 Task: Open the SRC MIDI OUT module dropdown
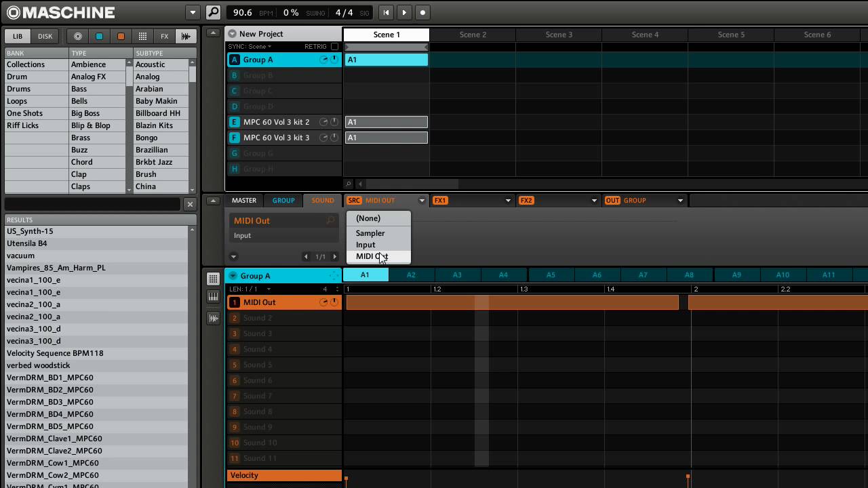point(421,201)
